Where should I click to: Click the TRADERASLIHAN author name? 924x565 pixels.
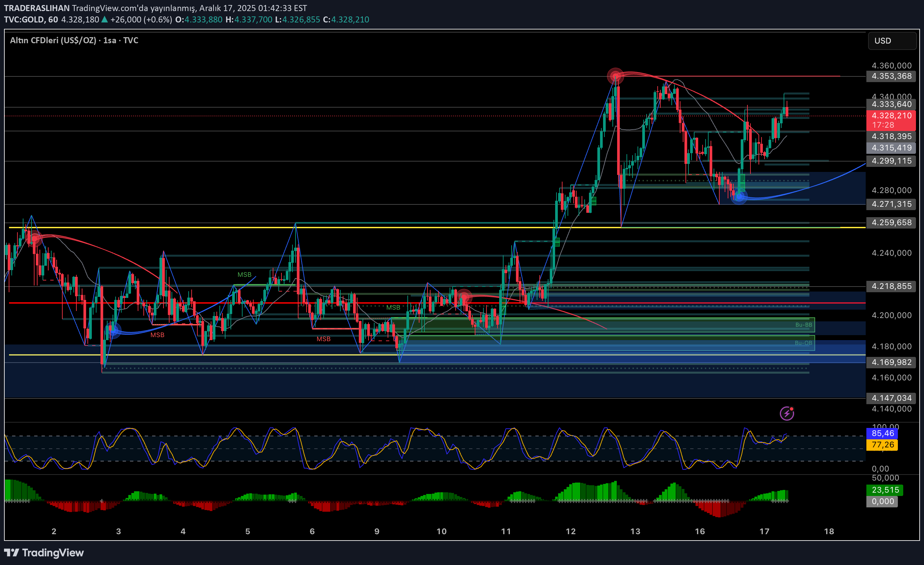click(37, 8)
